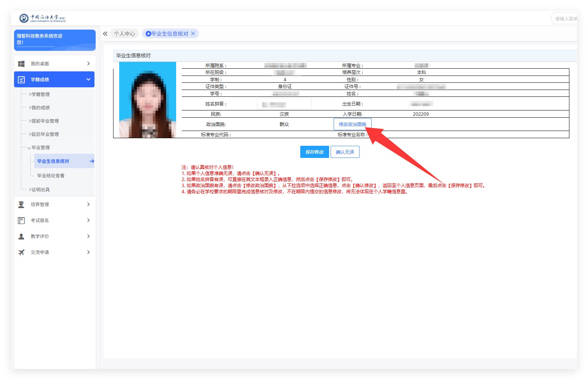Click the 修改政治面貌 button
588x380 pixels.
(x=352, y=125)
